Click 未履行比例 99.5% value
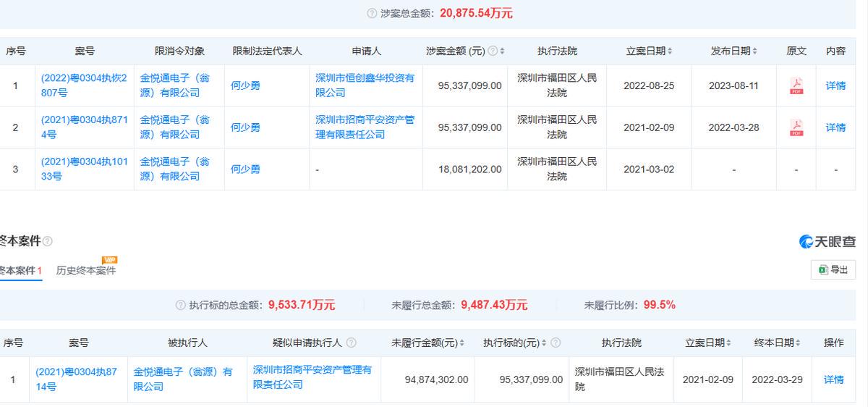This screenshot has height=407, width=868. click(x=659, y=305)
